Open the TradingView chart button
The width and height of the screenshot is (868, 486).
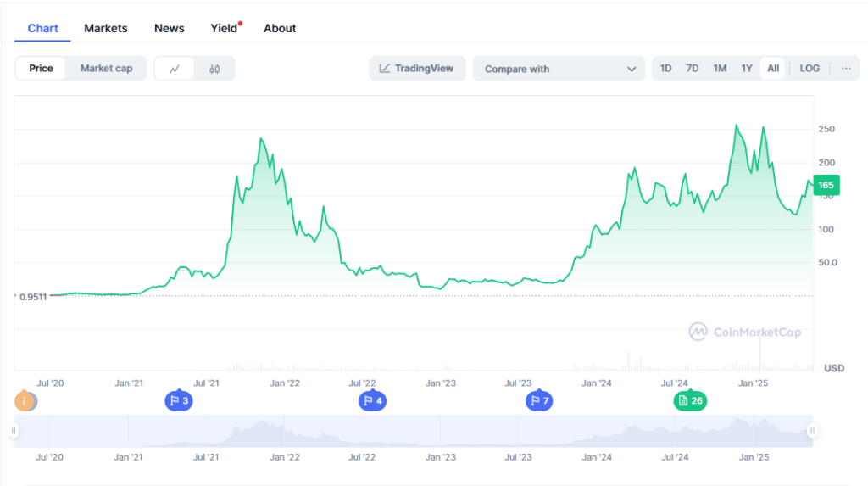click(x=417, y=69)
